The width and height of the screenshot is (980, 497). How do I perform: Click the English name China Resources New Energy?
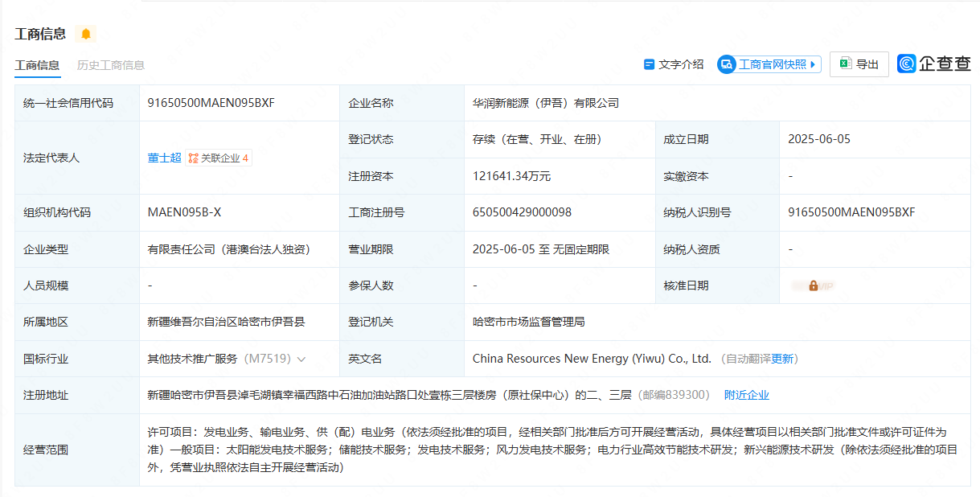coord(592,359)
